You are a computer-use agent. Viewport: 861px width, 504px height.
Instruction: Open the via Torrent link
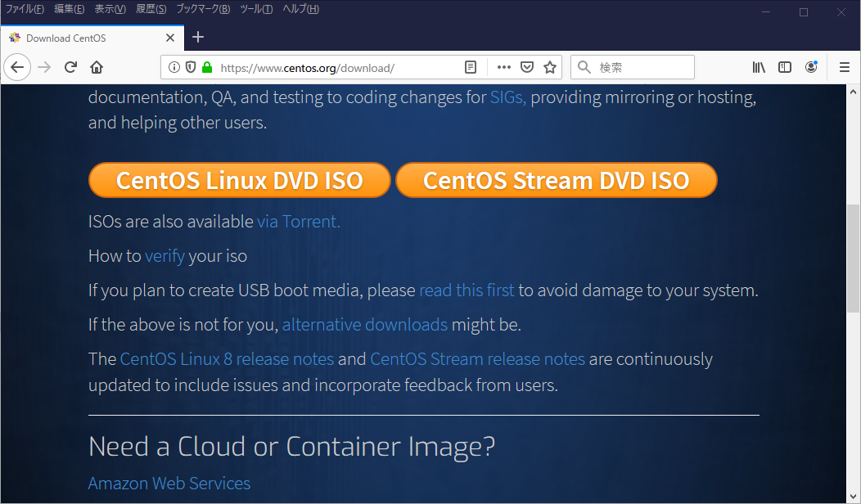[x=299, y=221]
